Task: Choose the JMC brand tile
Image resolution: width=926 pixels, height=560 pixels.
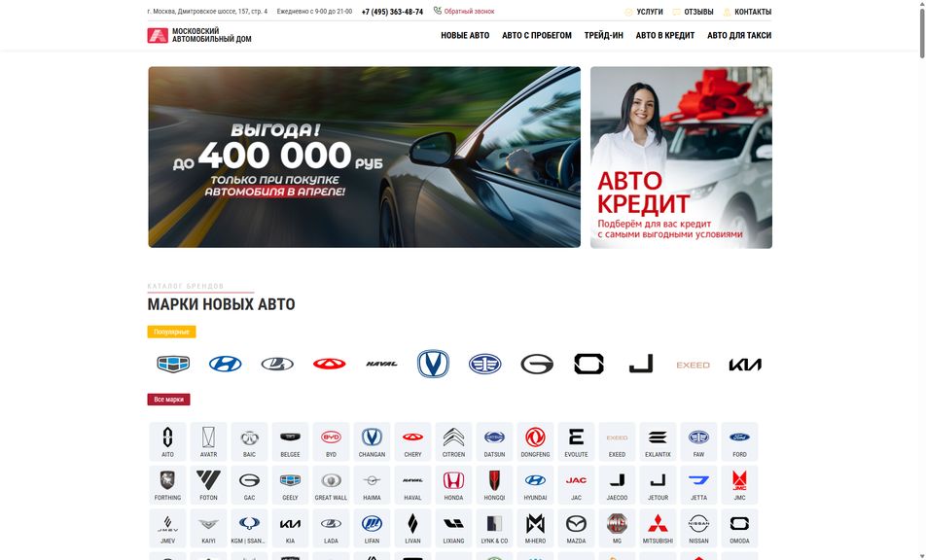Action: coord(739,484)
